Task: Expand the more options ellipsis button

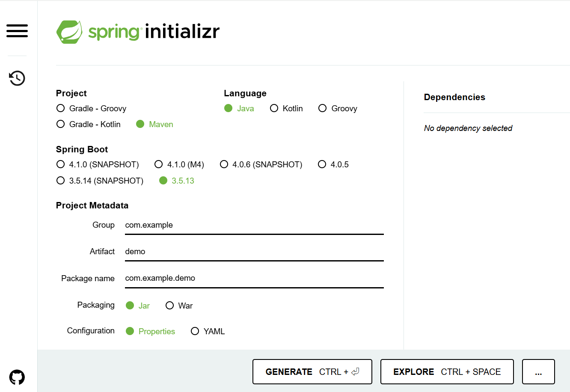Action: coord(538,372)
